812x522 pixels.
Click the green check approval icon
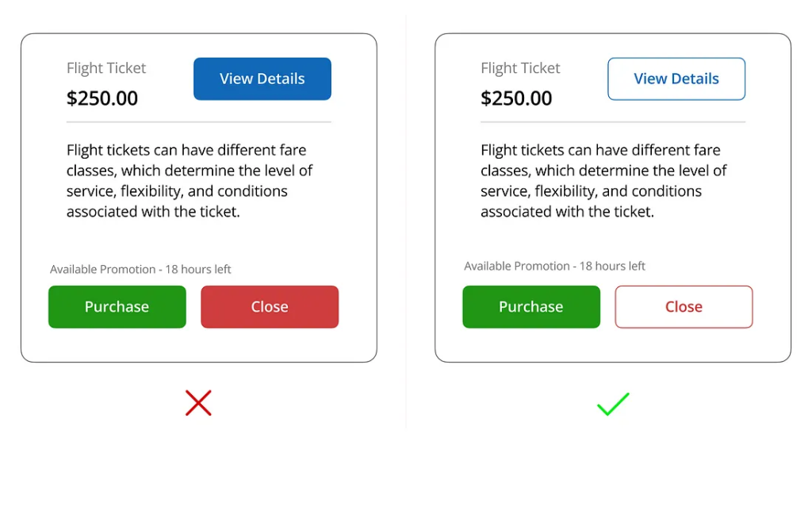(x=612, y=405)
